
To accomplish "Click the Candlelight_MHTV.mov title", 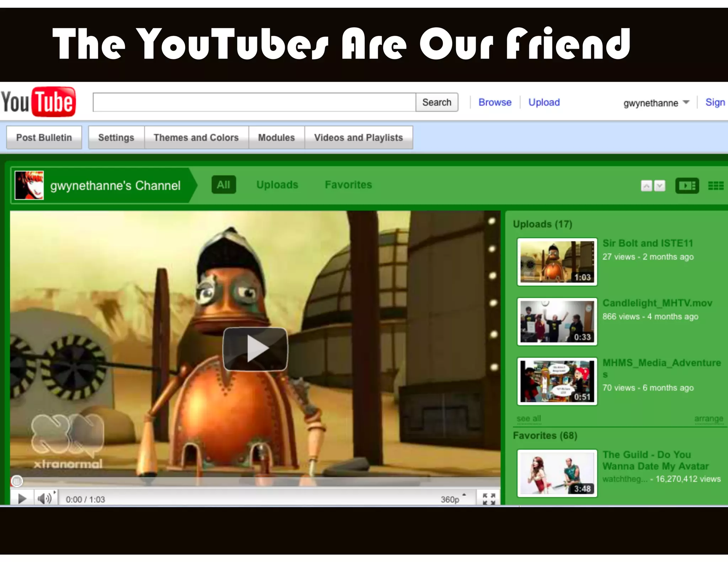I will [658, 303].
